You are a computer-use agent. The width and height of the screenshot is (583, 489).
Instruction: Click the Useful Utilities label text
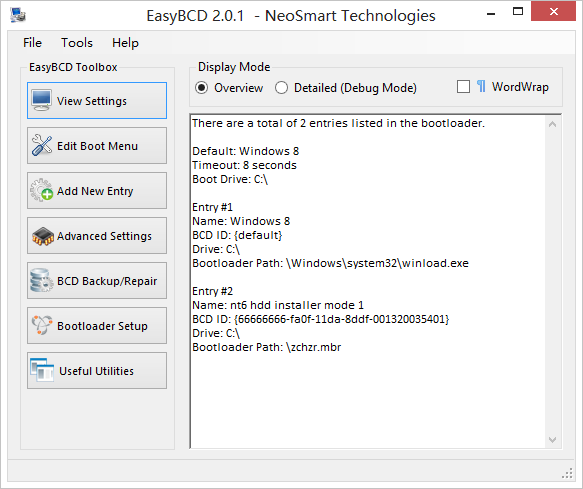point(96,371)
